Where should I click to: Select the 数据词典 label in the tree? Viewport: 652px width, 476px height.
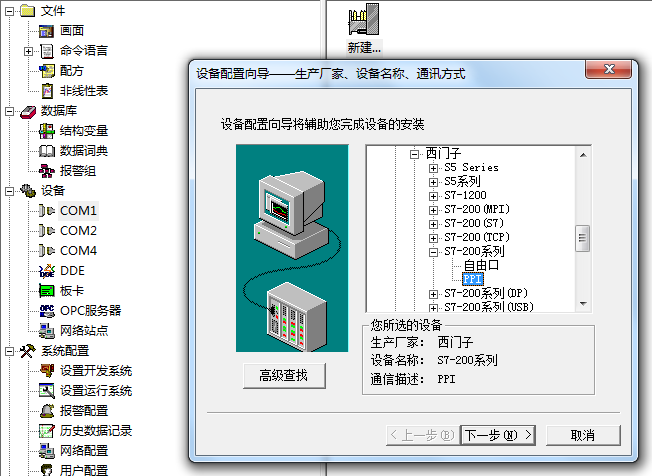[x=84, y=151]
